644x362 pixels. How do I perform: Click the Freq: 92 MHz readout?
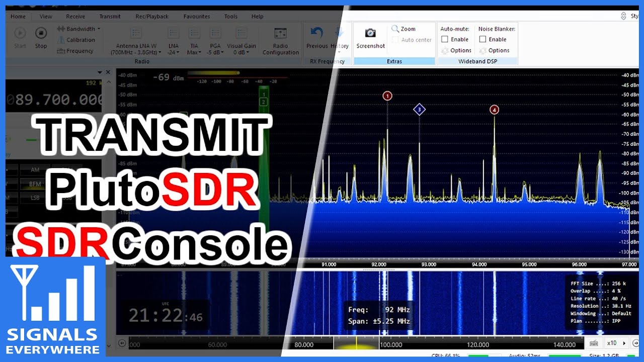pyautogui.click(x=379, y=310)
